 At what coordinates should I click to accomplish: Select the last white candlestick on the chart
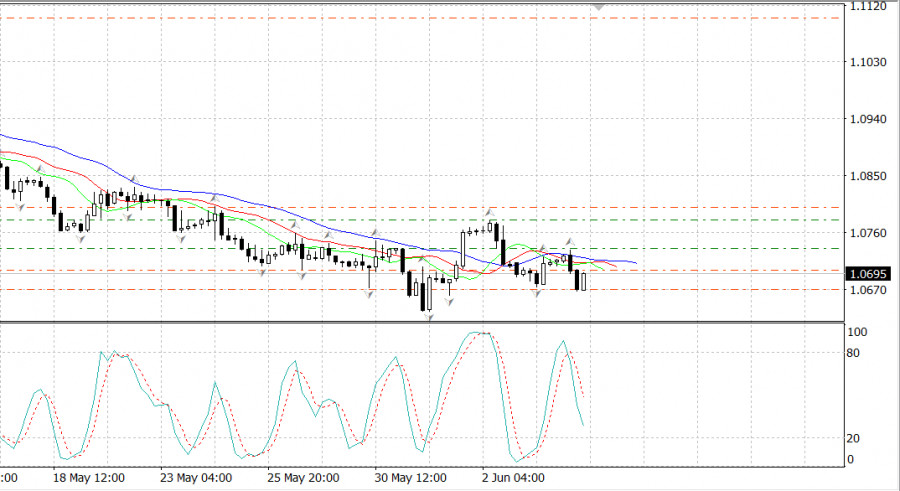584,280
